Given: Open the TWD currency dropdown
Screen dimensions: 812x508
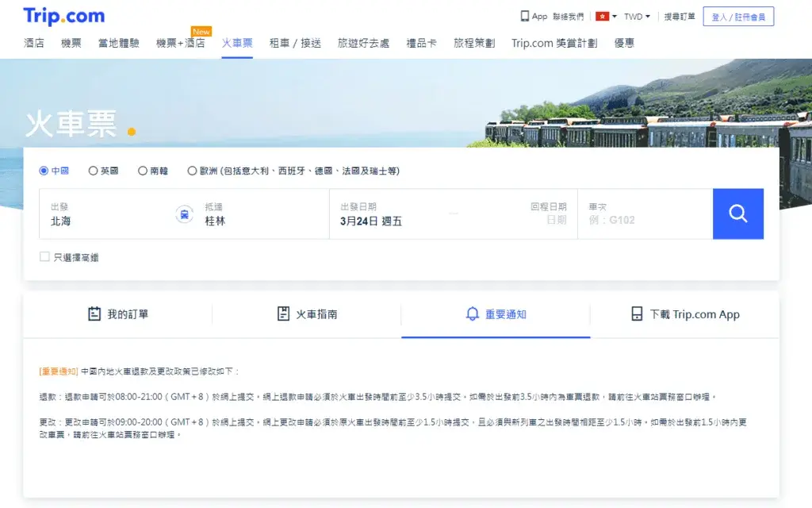Looking at the screenshot, I should tap(637, 17).
